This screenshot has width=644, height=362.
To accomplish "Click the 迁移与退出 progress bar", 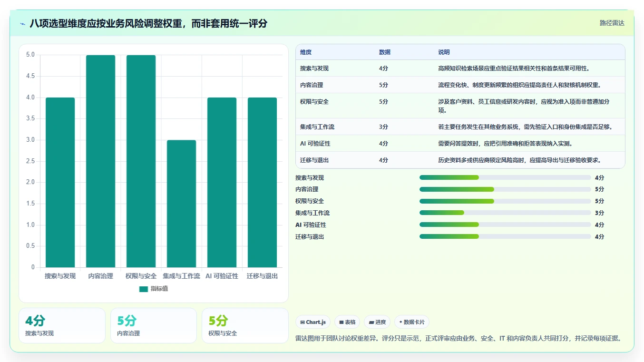I will click(505, 236).
